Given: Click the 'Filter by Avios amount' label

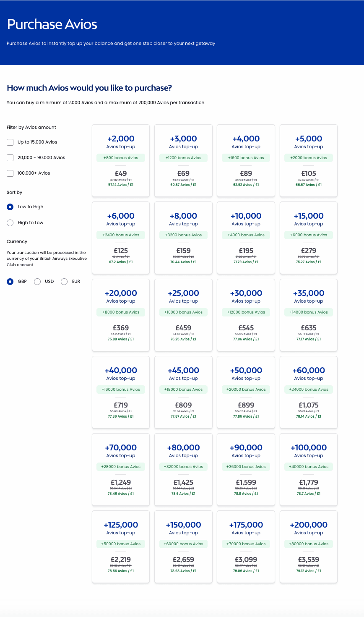Looking at the screenshot, I should [x=31, y=128].
